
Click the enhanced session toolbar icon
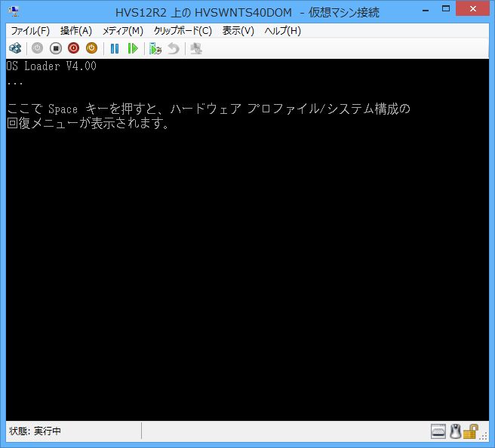click(196, 48)
